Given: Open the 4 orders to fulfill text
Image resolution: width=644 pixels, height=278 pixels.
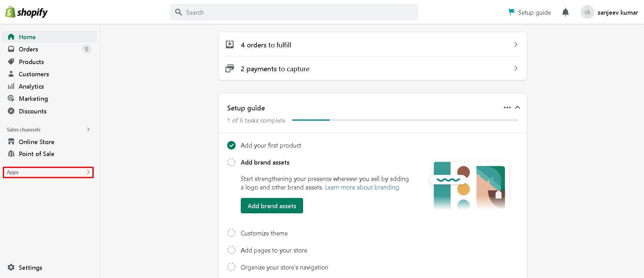Looking at the screenshot, I should pos(266,45).
